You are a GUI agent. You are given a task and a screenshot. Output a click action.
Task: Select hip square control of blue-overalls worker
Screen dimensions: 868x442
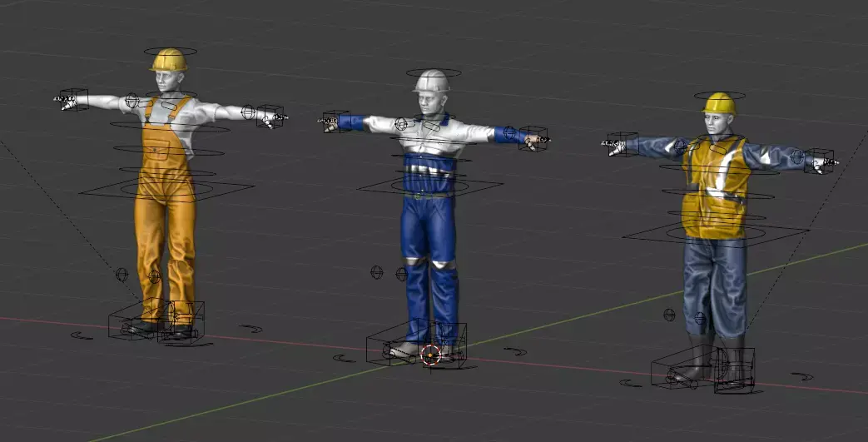click(430, 186)
